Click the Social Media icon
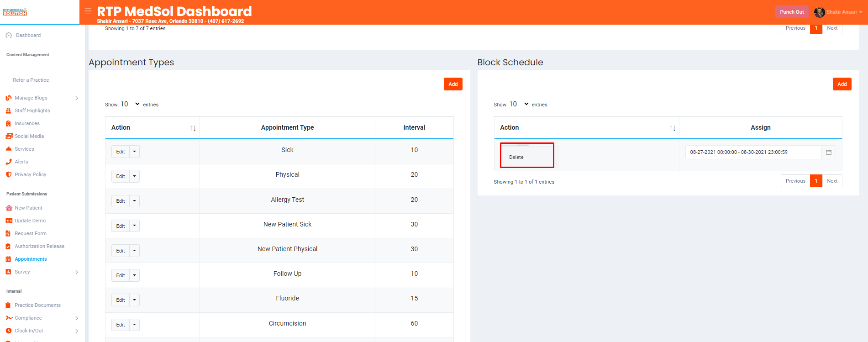The height and width of the screenshot is (342, 868). click(9, 136)
